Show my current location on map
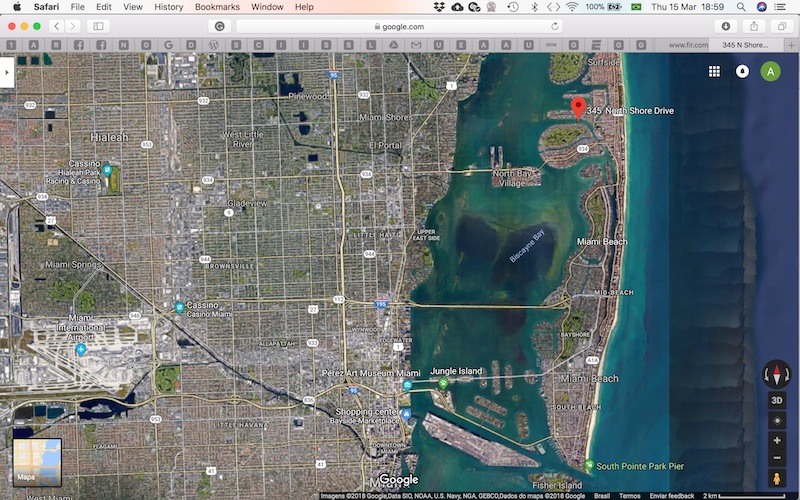800x500 pixels. click(777, 420)
